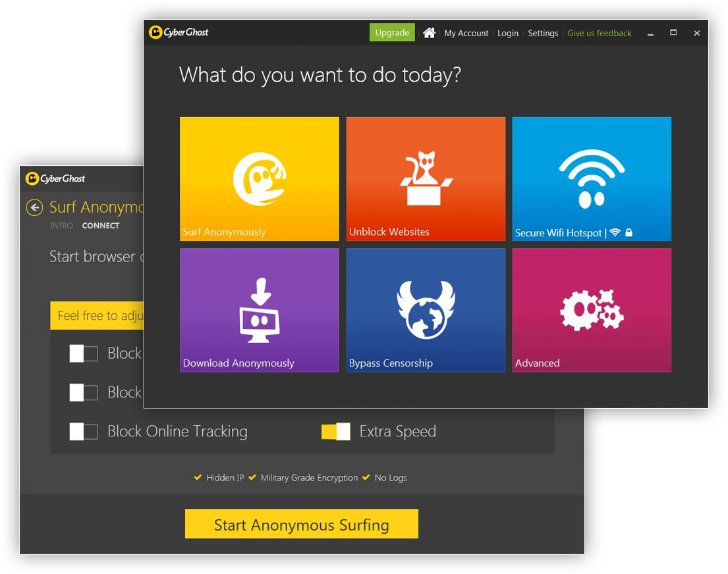This screenshot has height=574, width=728.
Task: Click the Start browser text in back window
Action: [97, 257]
